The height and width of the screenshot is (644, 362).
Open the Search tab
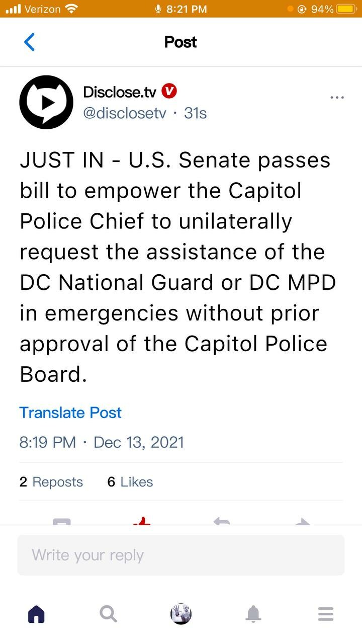pyautogui.click(x=108, y=614)
